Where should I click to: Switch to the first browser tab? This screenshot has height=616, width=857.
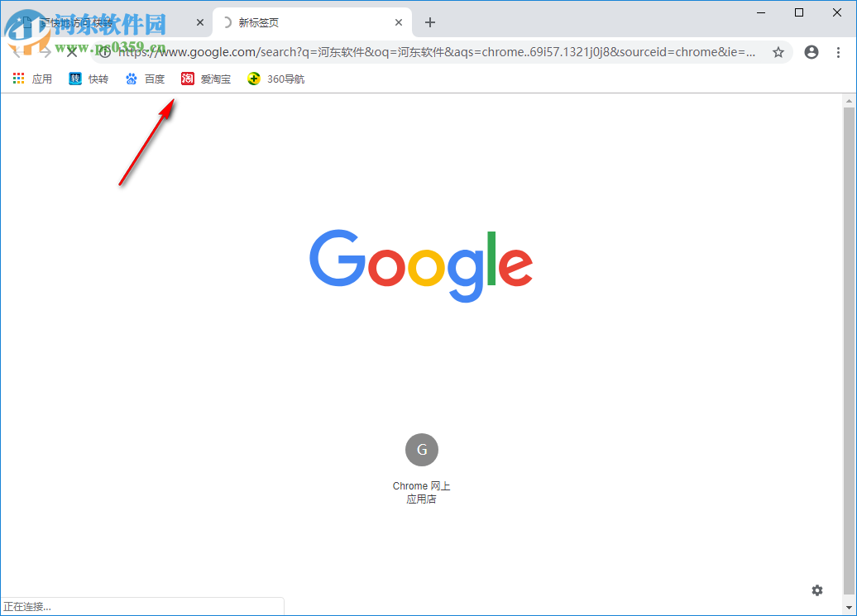coord(116,22)
